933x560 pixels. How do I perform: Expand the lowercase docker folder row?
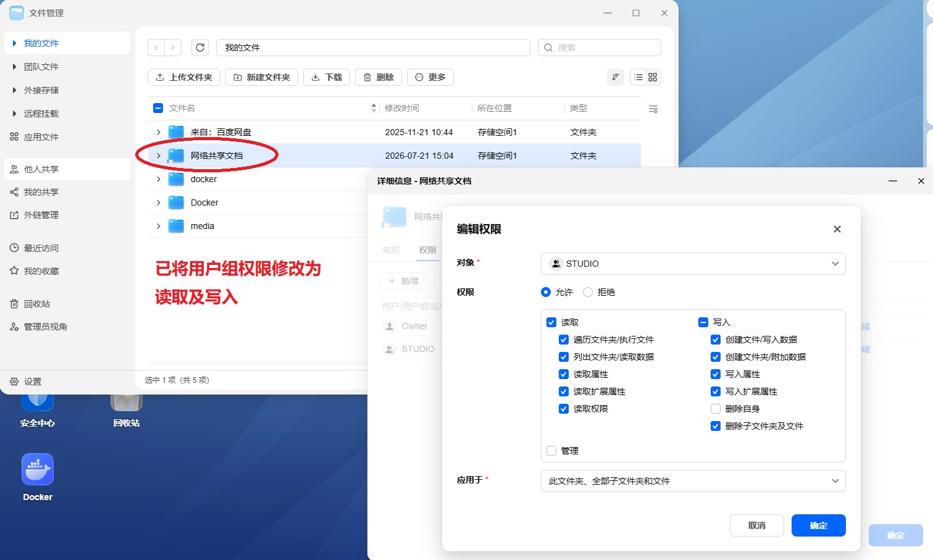click(x=159, y=179)
